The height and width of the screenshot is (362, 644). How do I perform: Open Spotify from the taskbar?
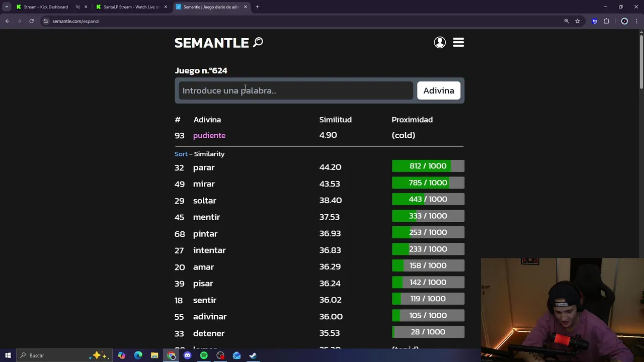[x=204, y=355]
